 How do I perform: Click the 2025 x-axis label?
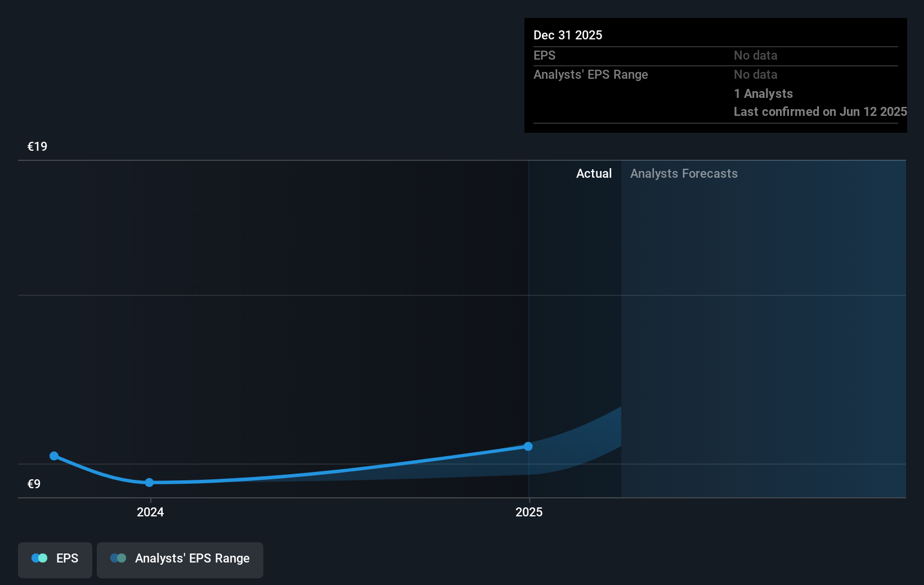tap(529, 512)
